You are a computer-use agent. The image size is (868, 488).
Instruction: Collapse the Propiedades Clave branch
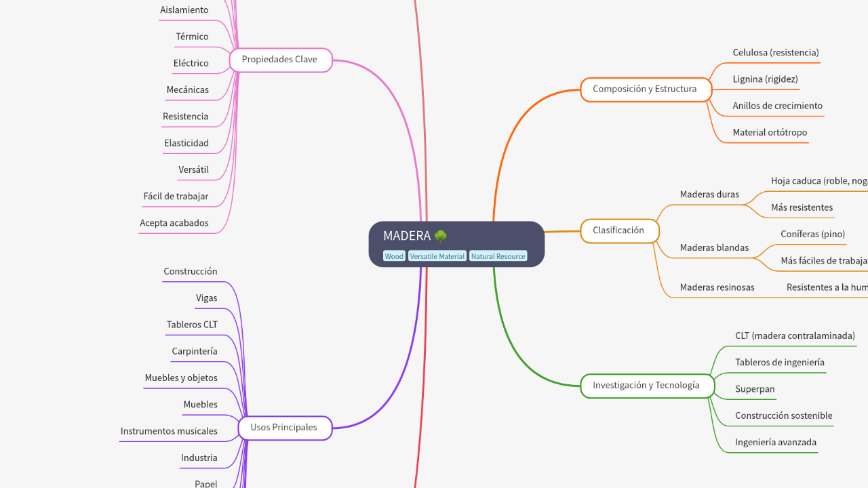click(280, 60)
